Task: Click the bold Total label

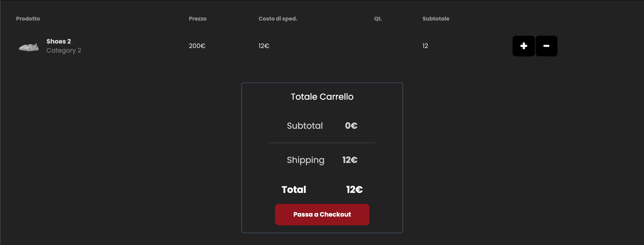Action: point(294,190)
